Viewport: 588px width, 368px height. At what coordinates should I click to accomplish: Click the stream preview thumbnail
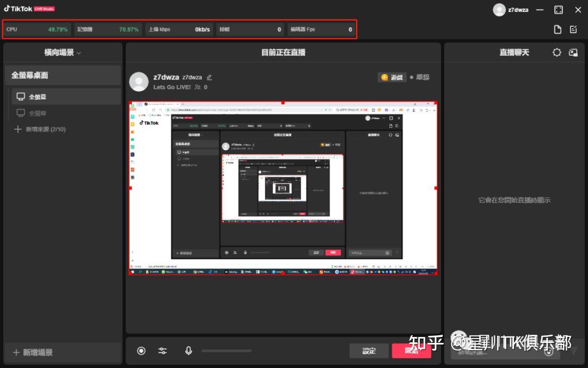tap(283, 188)
